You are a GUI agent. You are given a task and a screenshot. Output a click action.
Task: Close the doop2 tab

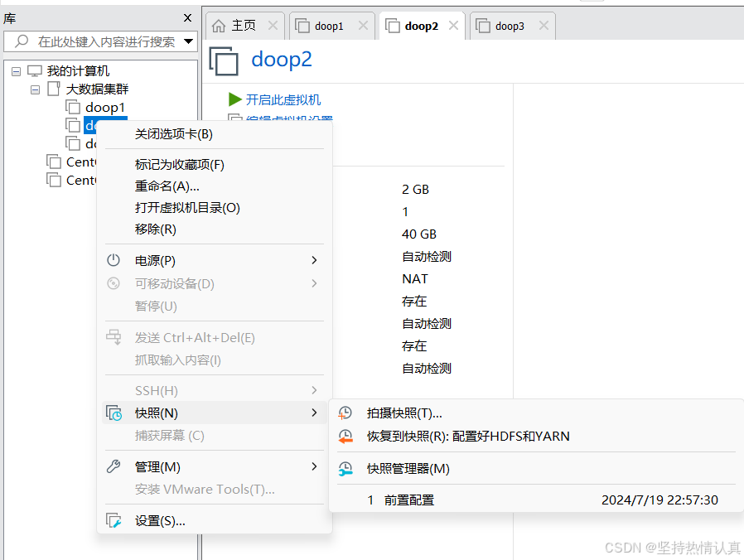click(x=454, y=25)
